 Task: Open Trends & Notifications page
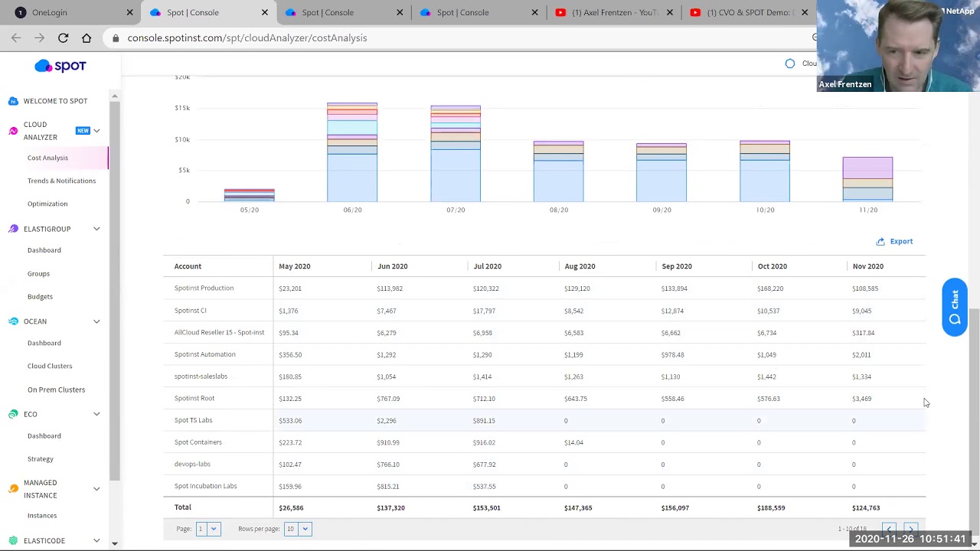point(61,181)
